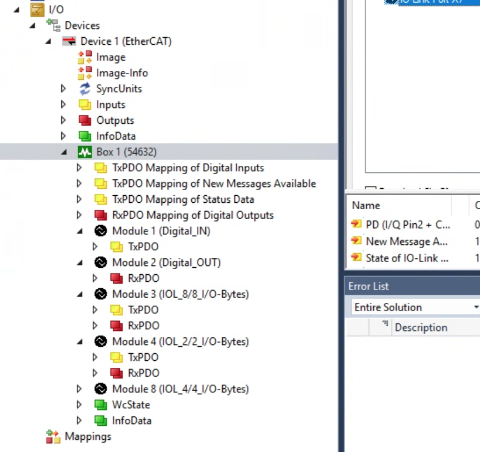
Task: Click the TxPDO Mapping of New Messages Available icon
Action: pyautogui.click(x=101, y=183)
